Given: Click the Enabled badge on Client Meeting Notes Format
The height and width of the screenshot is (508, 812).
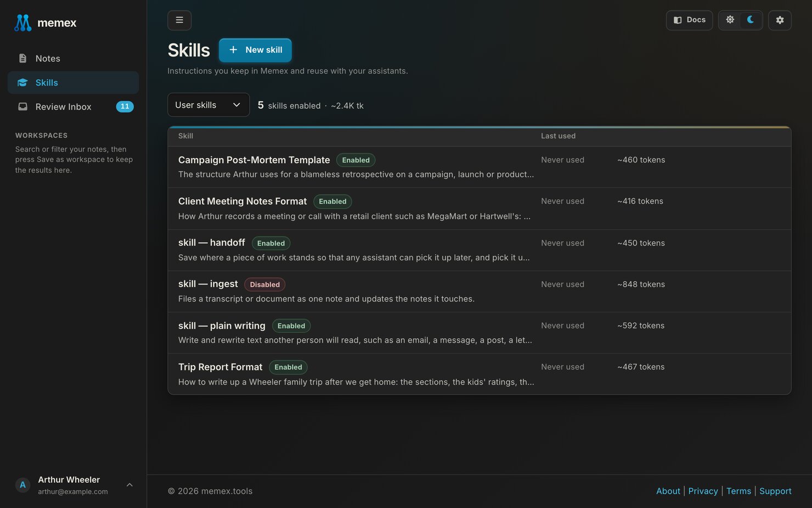Looking at the screenshot, I should point(332,202).
